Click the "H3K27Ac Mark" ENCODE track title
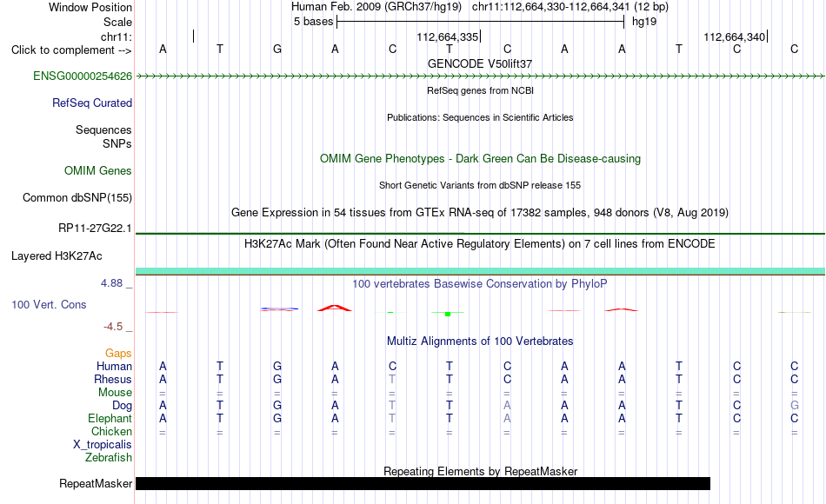The width and height of the screenshot is (826, 504). 480,244
